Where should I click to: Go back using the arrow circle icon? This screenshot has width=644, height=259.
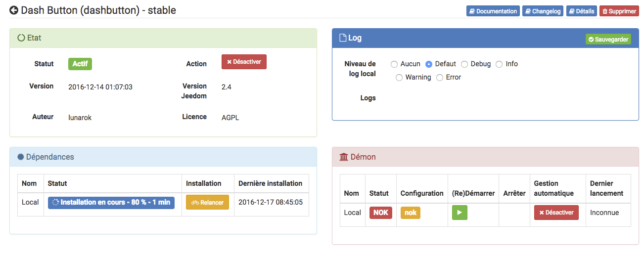14,10
